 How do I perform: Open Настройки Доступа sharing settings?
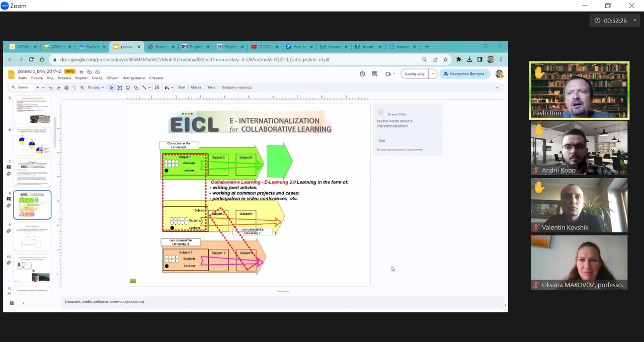tap(465, 74)
